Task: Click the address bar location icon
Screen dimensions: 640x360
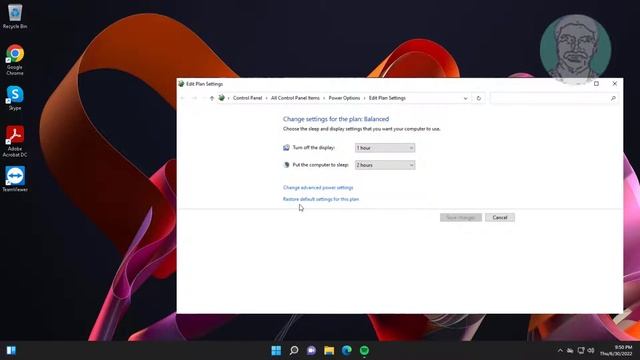Action: (x=222, y=98)
